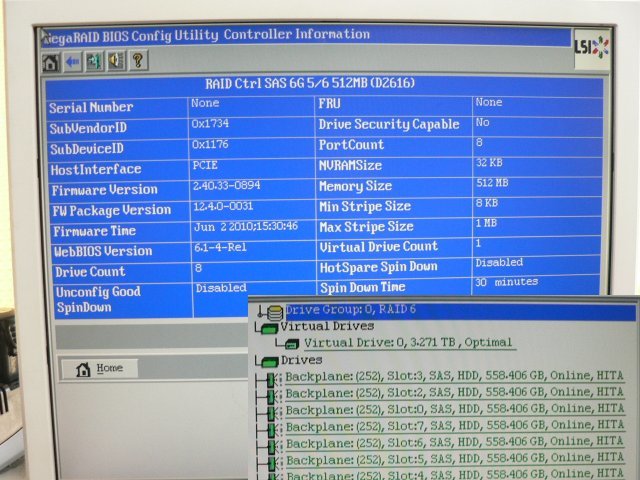Click the LSI logo

click(x=592, y=48)
